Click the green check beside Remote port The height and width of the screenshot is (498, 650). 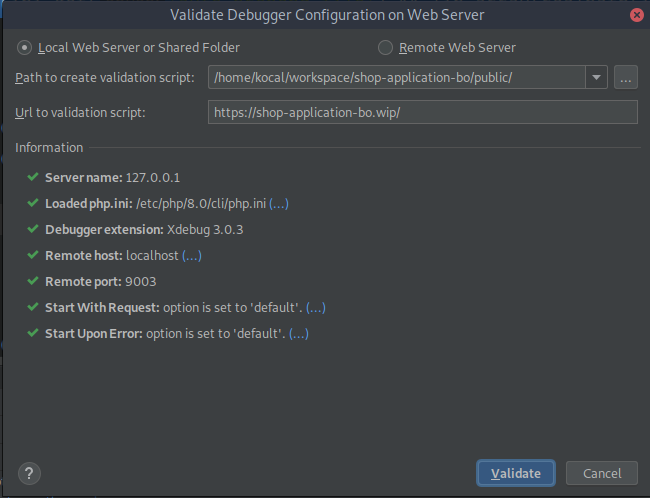pos(33,281)
